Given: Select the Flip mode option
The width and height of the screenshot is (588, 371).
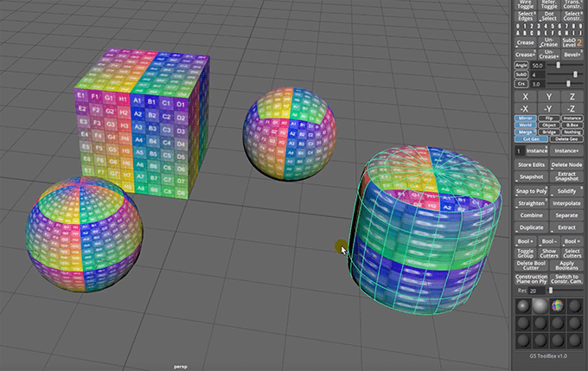Looking at the screenshot, I should point(549,118).
